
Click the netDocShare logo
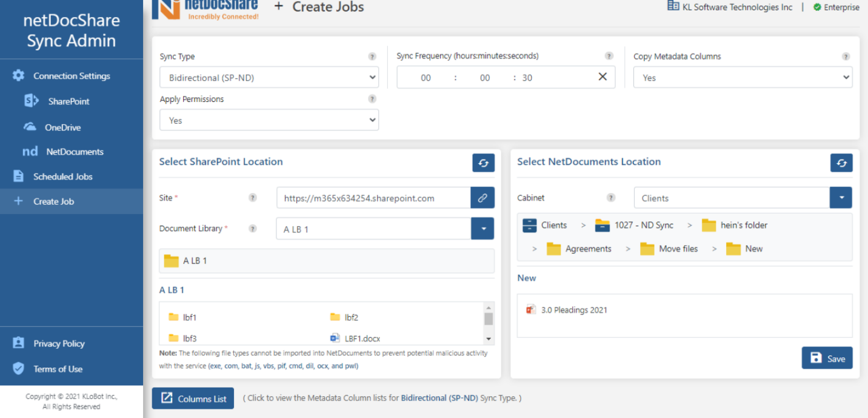tap(205, 8)
